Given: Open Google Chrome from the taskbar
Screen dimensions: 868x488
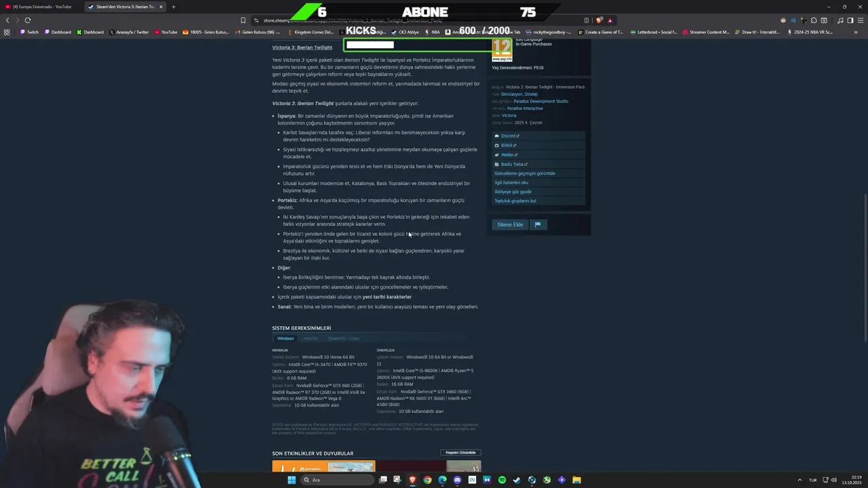Looking at the screenshot, I should [x=427, y=480].
